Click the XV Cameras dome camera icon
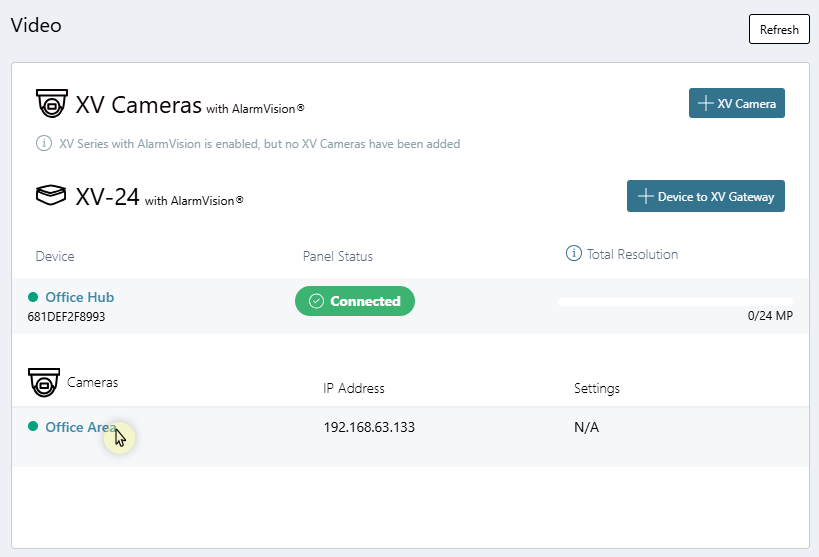The width and height of the screenshot is (819, 557). click(52, 104)
